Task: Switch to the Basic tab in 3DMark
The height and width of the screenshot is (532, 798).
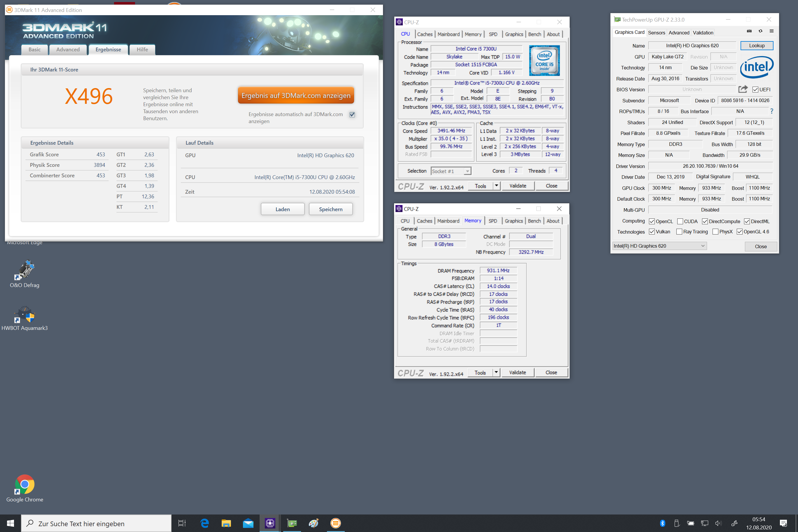Action: 34,50
